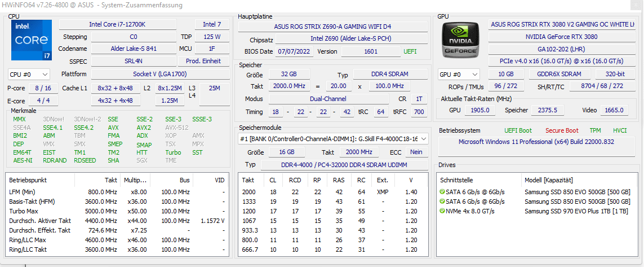This screenshot has width=644, height=267.
Task: Click memory clock 2000.0 MHz field
Action: 289,86
